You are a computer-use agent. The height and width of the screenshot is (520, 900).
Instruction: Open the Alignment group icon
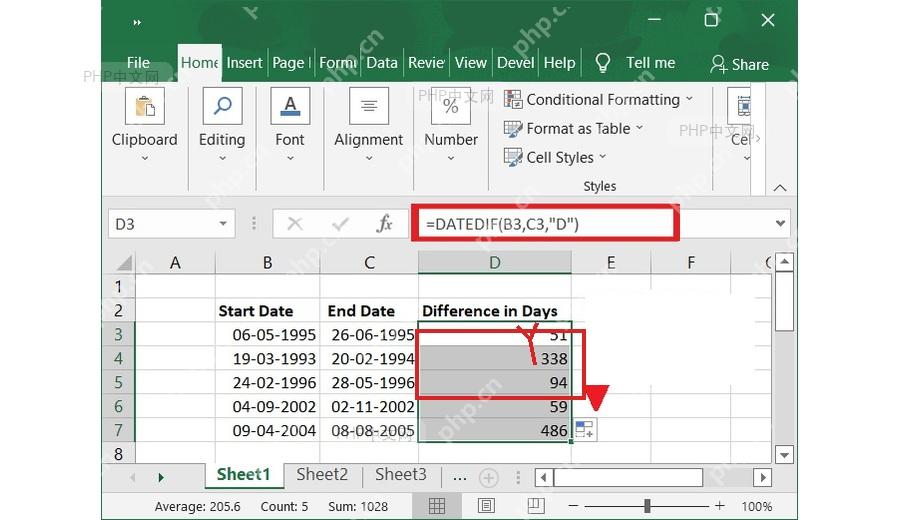point(368,106)
